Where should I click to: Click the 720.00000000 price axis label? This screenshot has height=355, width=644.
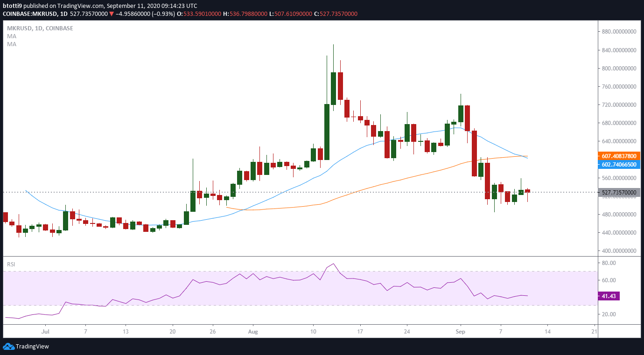pos(619,104)
